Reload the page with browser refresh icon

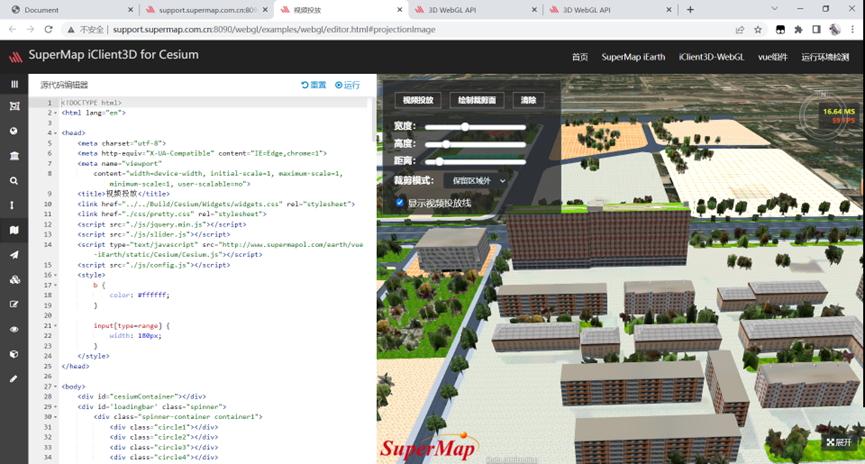(x=49, y=30)
